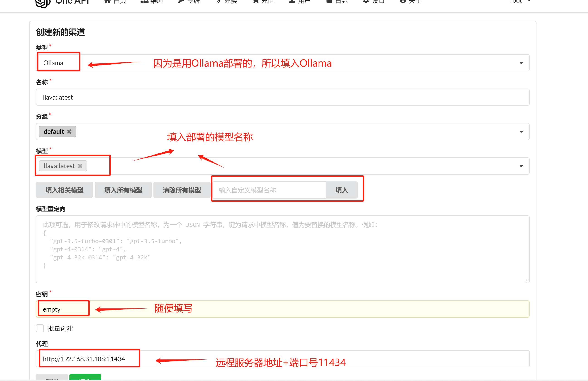Image resolution: width=588 pixels, height=381 pixels.
Task: Click the 创建新的渠道 heading
Action: coord(60,32)
